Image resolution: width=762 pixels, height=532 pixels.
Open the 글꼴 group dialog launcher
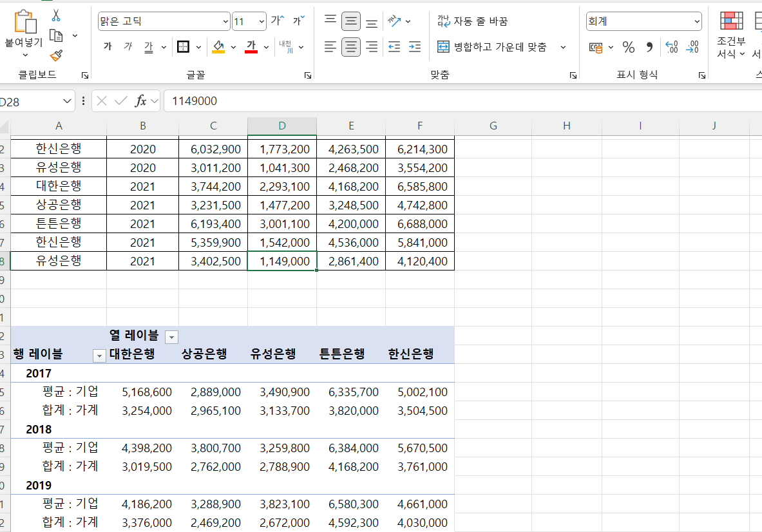point(307,75)
